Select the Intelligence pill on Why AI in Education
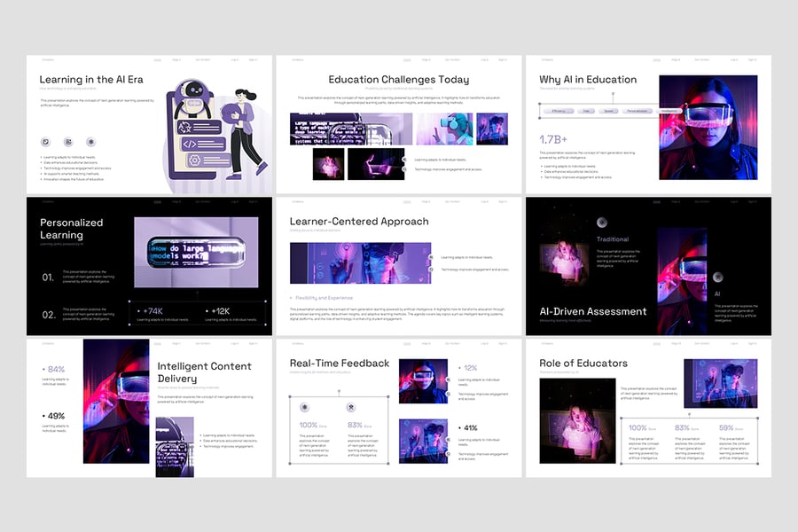Viewport: 798px width, 532px height. tap(668, 112)
